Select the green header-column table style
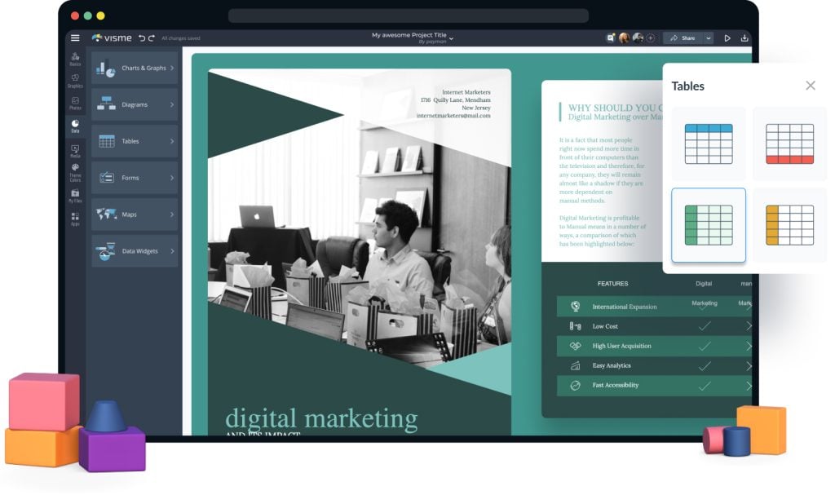This screenshot has width=835, height=504. tap(708, 225)
